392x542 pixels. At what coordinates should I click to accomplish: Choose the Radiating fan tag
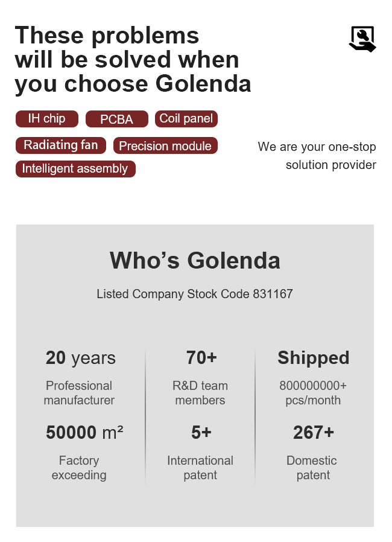click(60, 145)
